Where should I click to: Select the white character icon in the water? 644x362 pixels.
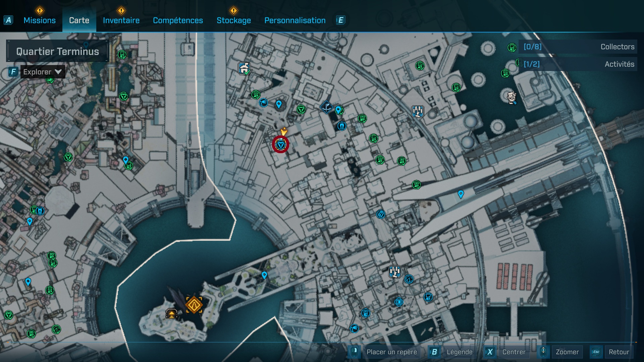[512, 97]
